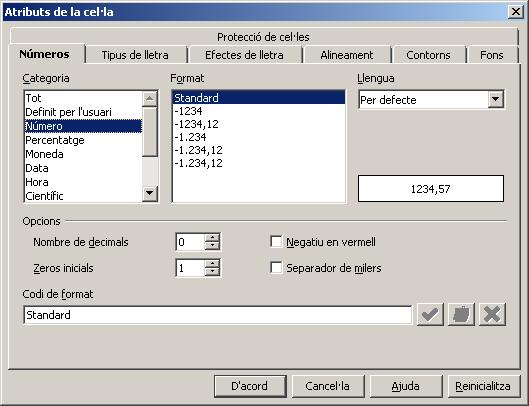Click the edit comment icon beside format code
This screenshot has width=529, height=406.
(461, 315)
